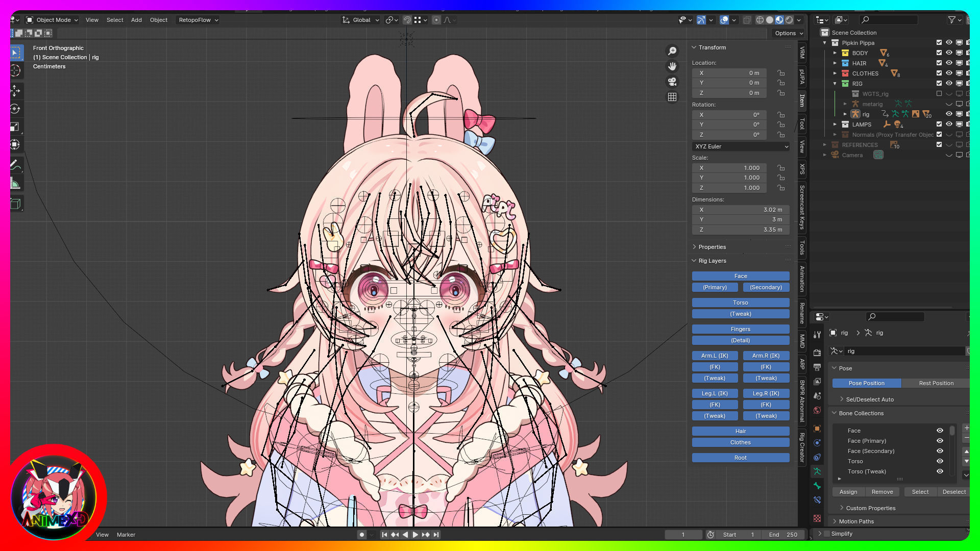Hide HAIR collection with eye icon
Screen dimensions: 980x551
949,63
